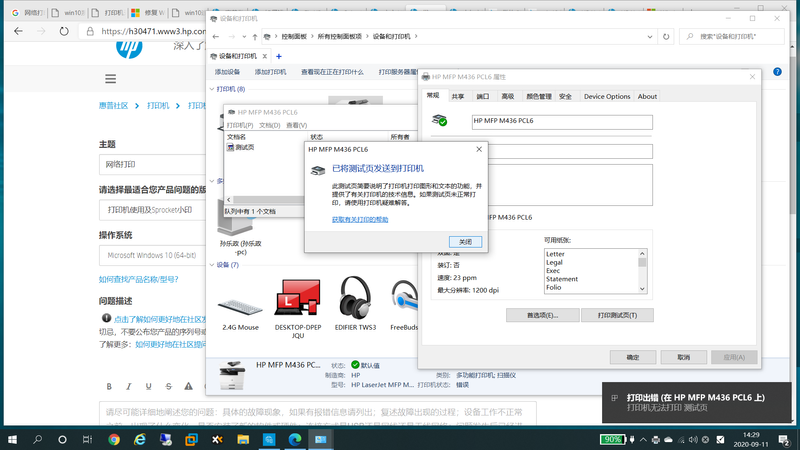
Task: Open Google Chrome from the taskbar
Action: coord(114,439)
